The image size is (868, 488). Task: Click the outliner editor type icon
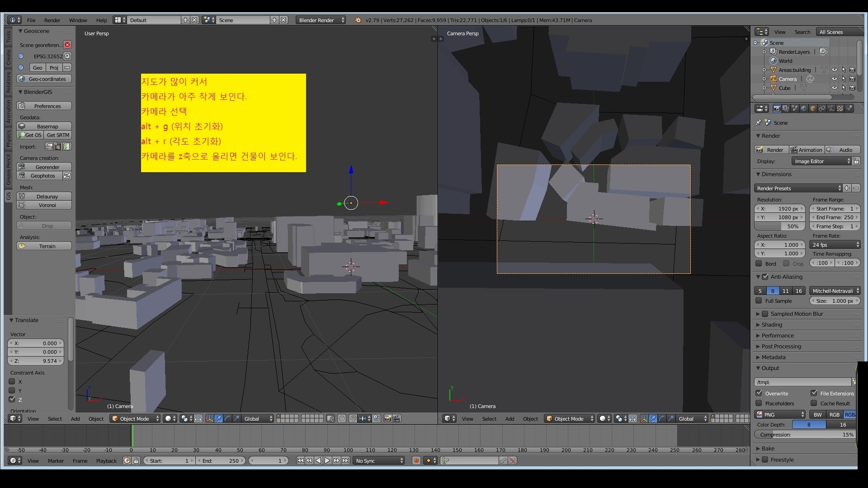pyautogui.click(x=762, y=32)
